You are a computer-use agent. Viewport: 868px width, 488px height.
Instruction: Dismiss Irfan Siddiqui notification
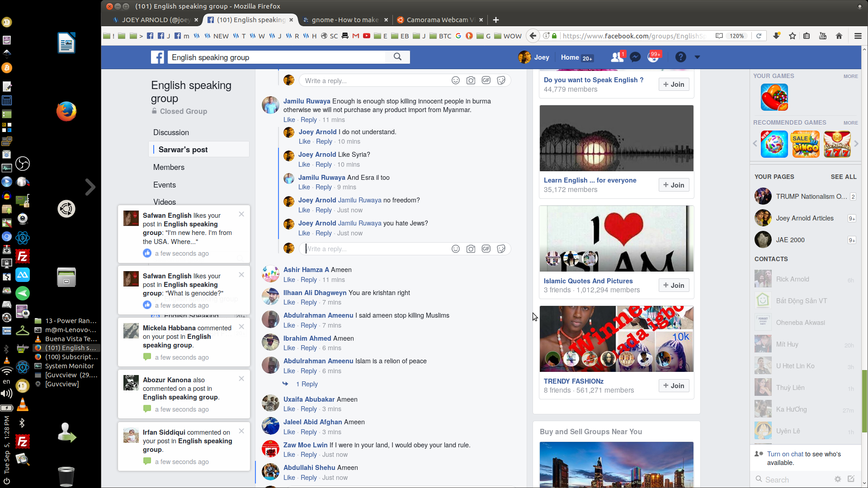241,431
